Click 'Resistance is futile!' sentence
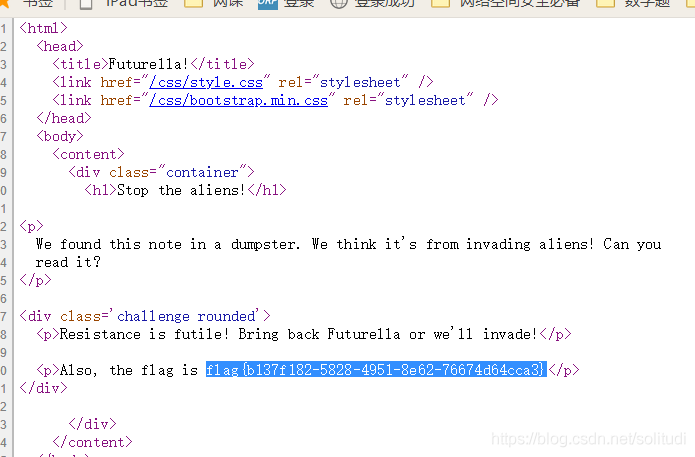Image resolution: width=695 pixels, height=457 pixels. pos(144,334)
